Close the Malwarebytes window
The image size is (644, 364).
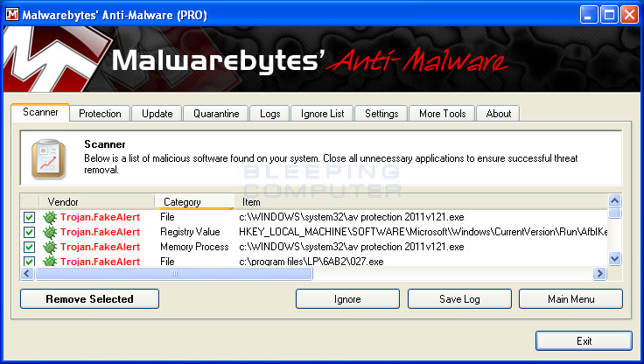[x=629, y=15]
